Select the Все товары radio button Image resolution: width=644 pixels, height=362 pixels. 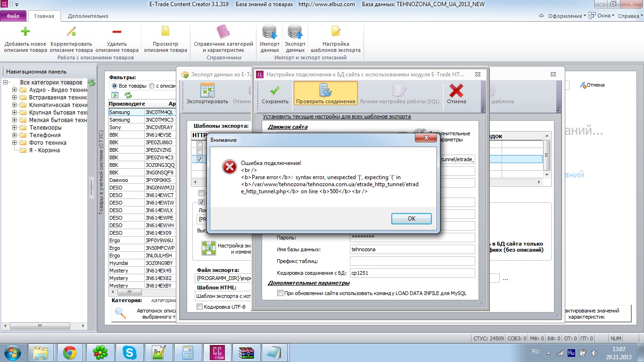coord(114,86)
